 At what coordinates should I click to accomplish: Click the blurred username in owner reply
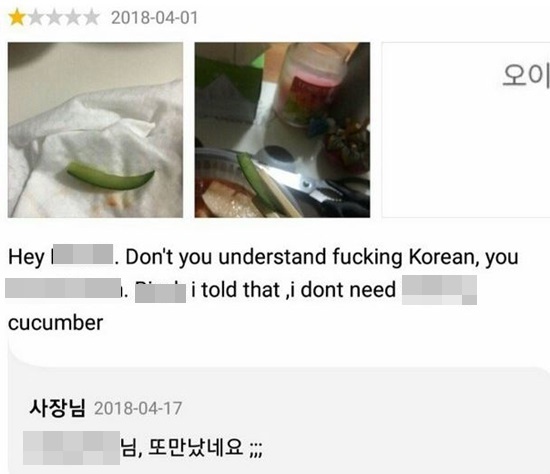[72, 448]
